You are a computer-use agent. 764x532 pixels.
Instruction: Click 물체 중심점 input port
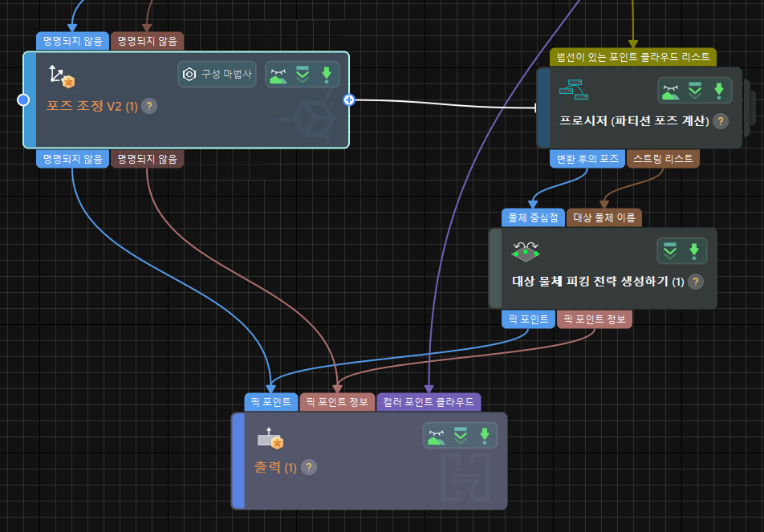tap(533, 217)
